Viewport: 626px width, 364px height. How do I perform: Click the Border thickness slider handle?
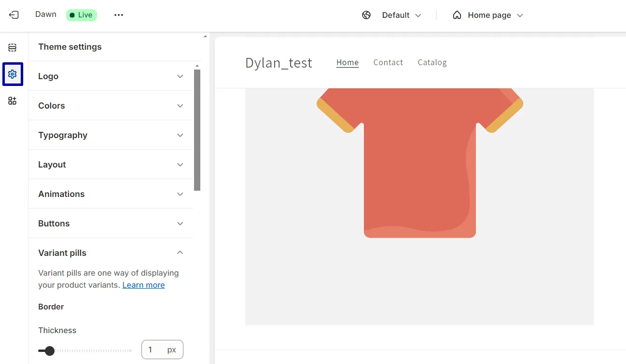[49, 350]
